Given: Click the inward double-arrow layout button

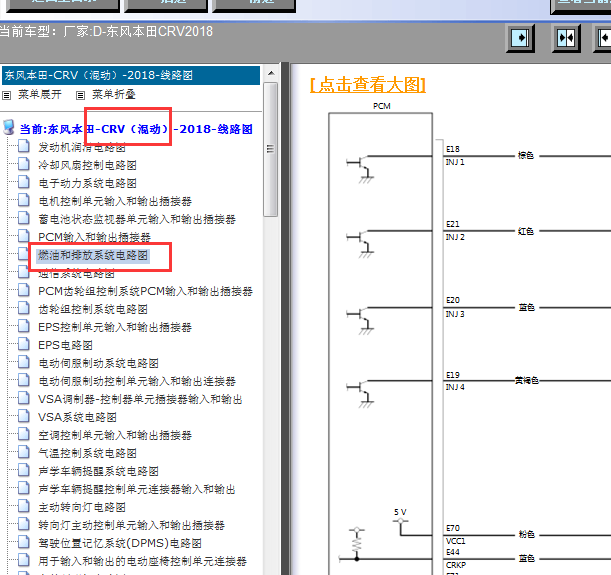Looking at the screenshot, I should pos(566,38).
